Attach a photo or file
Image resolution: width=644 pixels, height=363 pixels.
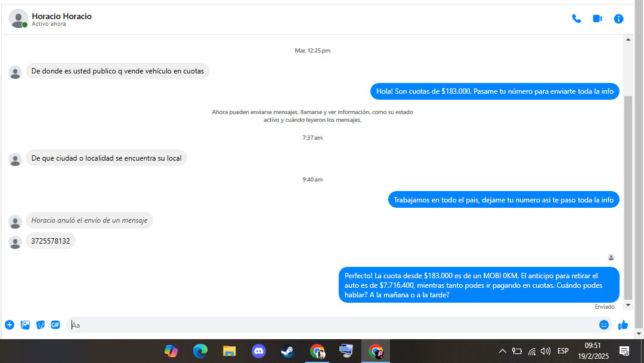25,325
